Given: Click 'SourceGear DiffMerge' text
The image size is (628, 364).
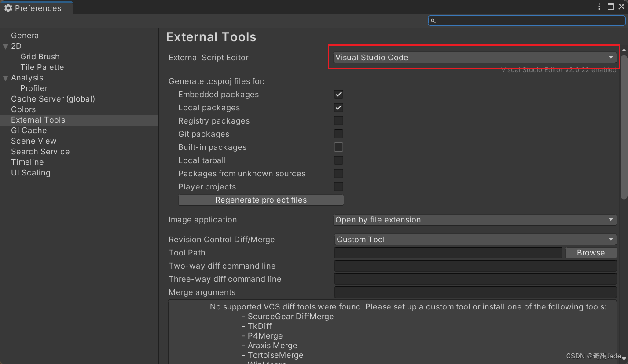Looking at the screenshot, I should [290, 317].
